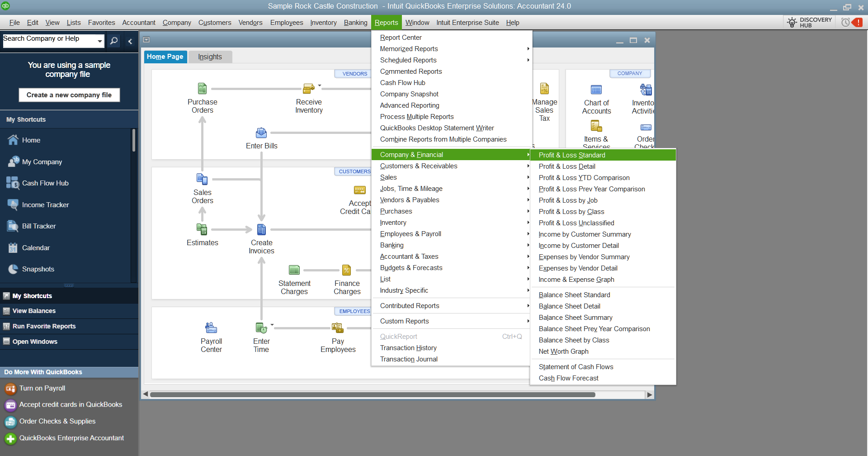868x456 pixels.
Task: Open the Enter Time icon
Action: pos(261,328)
